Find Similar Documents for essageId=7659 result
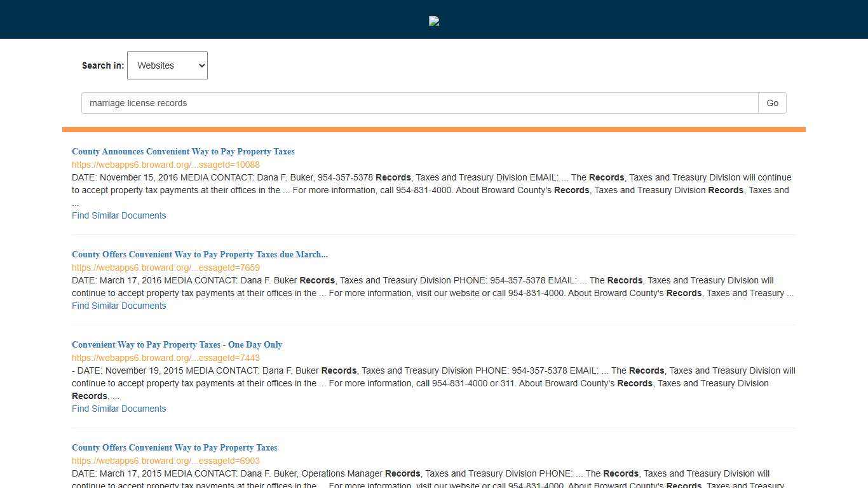Screen dimensions: 868x488 click(x=119, y=306)
